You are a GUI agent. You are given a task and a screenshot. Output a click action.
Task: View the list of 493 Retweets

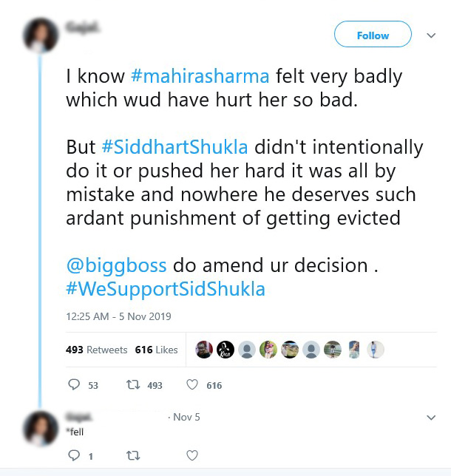pyautogui.click(x=97, y=350)
